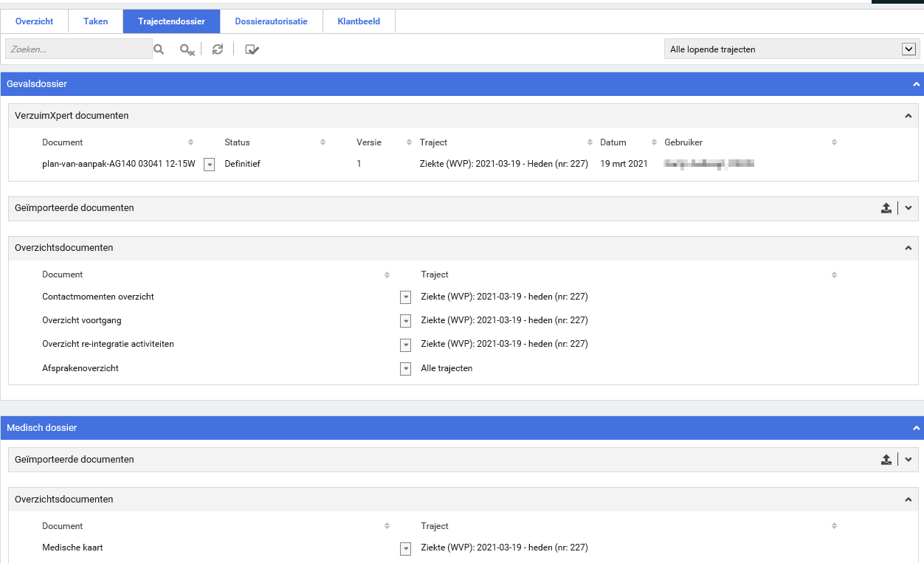Open the Afsprakenoverzicht document
Image resolution: width=924 pixels, height=563 pixels.
pos(80,367)
